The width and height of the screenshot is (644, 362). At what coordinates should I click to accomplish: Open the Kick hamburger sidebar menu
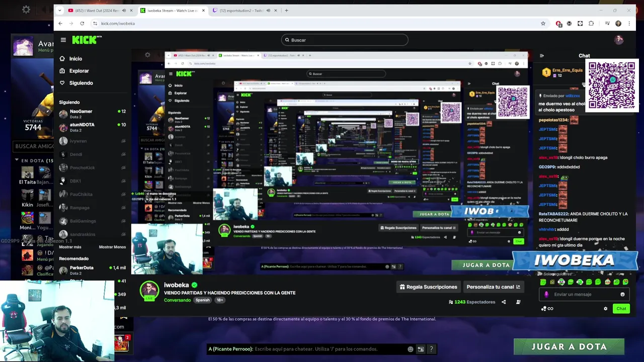pyautogui.click(x=63, y=40)
